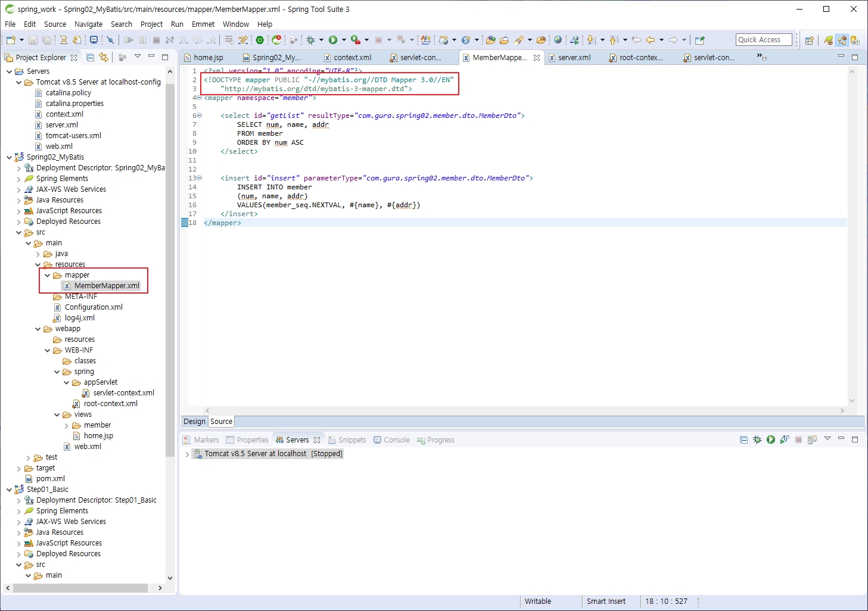The image size is (868, 611).
Task: Switch to Spring perspective leaf icon
Action: (829, 40)
